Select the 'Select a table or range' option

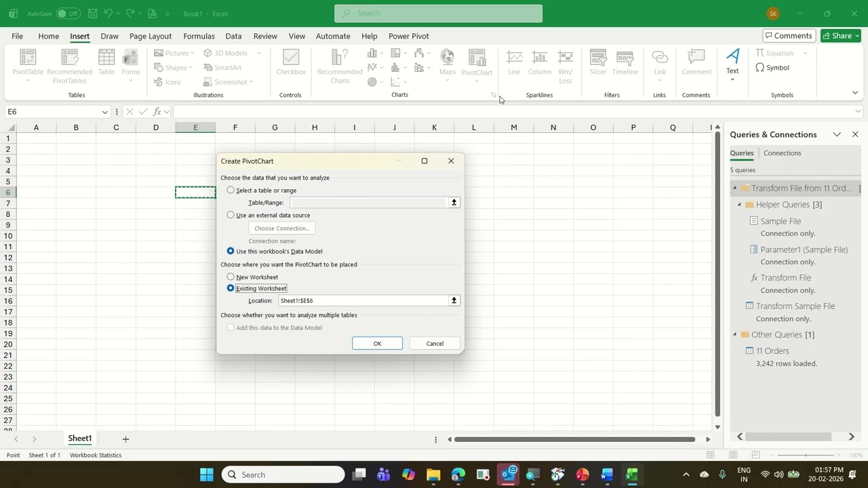point(231,190)
